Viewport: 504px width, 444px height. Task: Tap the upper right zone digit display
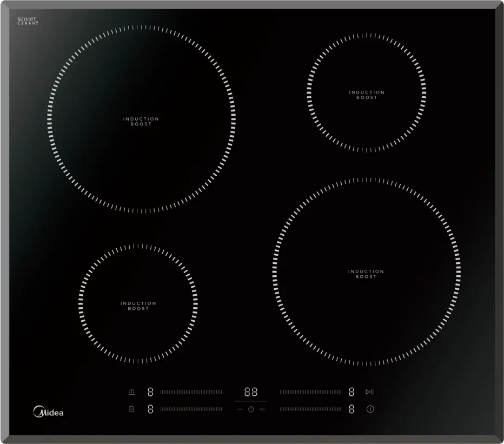(352, 392)
